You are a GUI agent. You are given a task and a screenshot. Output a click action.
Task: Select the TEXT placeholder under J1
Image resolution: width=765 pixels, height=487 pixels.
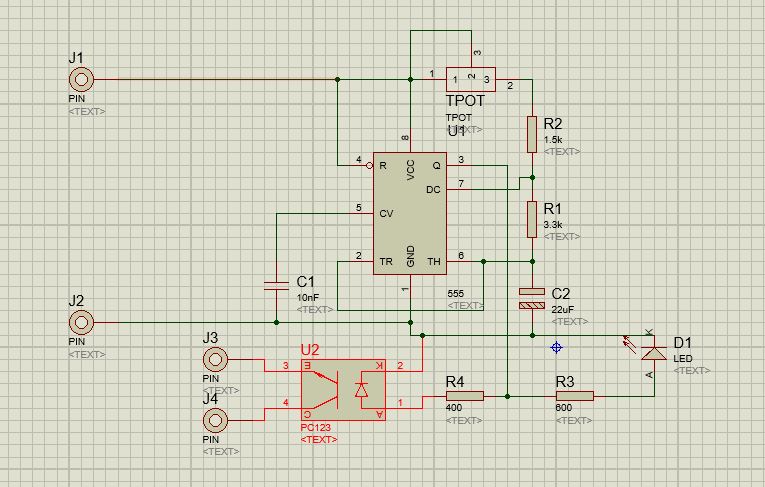(86, 112)
